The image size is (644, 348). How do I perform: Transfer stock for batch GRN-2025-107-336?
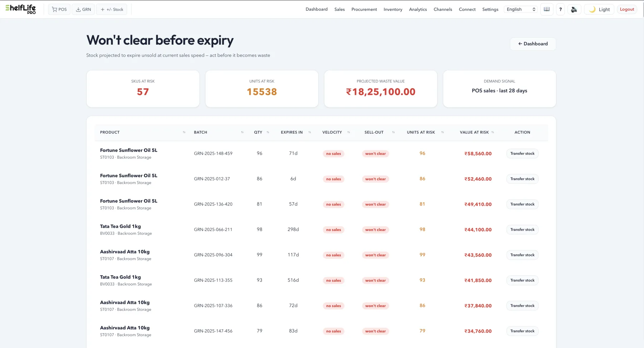click(x=522, y=306)
